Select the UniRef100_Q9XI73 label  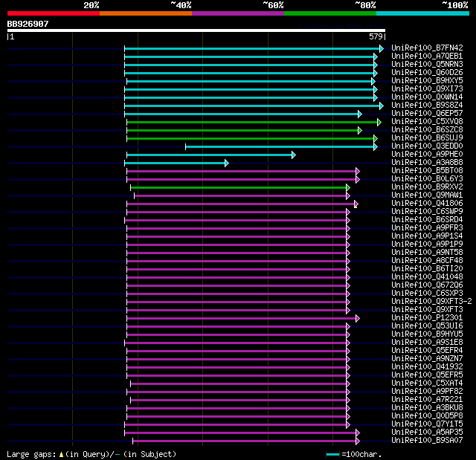pyautogui.click(x=427, y=89)
